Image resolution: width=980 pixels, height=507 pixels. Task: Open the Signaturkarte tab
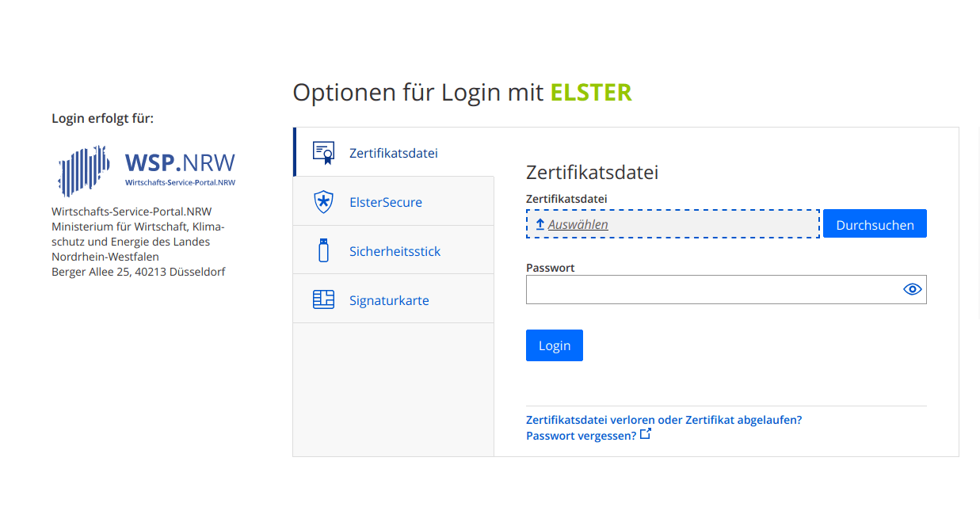coord(390,299)
